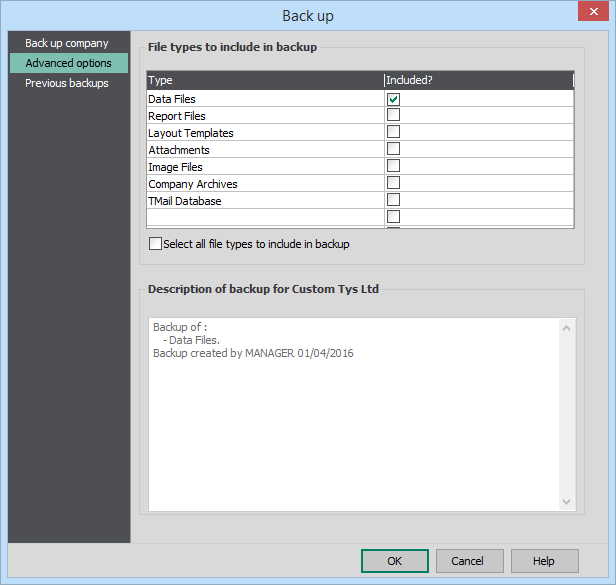
Task: Switch to Previous backups section
Action: [67, 83]
